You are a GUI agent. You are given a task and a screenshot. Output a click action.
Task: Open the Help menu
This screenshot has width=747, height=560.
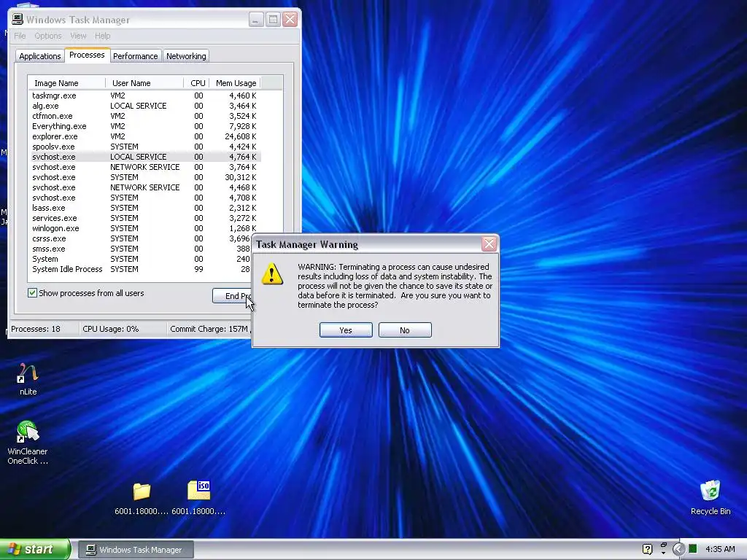point(102,36)
